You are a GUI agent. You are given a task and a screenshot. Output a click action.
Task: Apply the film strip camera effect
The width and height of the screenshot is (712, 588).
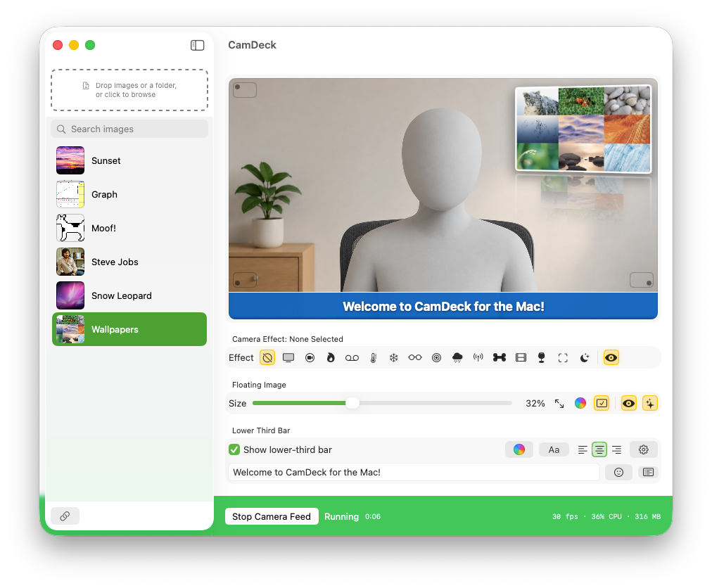[x=521, y=358]
